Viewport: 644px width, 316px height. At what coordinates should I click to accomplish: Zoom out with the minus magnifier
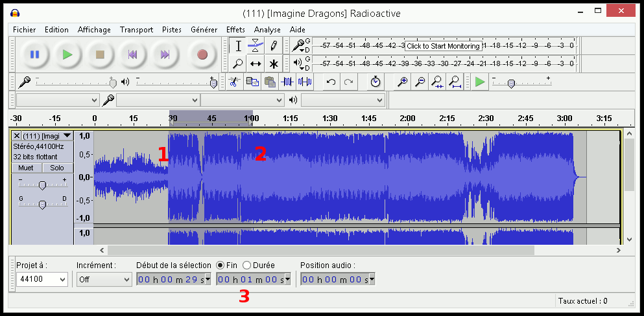tap(420, 82)
